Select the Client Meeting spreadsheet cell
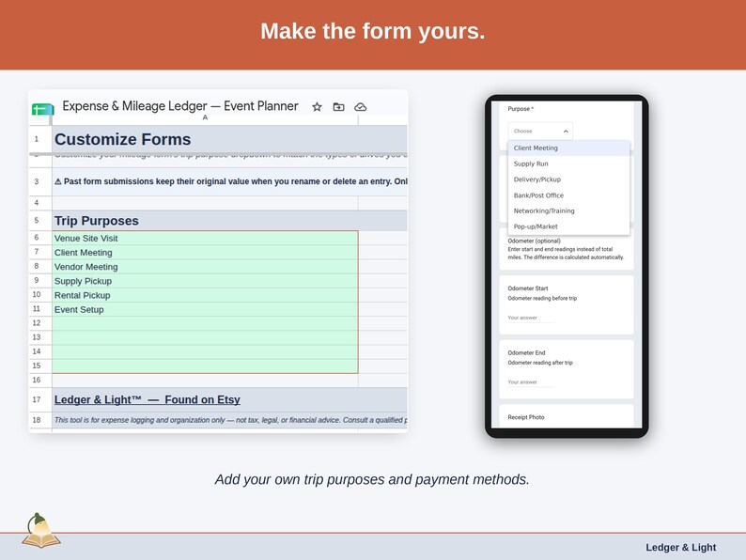This screenshot has width=746, height=560. point(205,252)
